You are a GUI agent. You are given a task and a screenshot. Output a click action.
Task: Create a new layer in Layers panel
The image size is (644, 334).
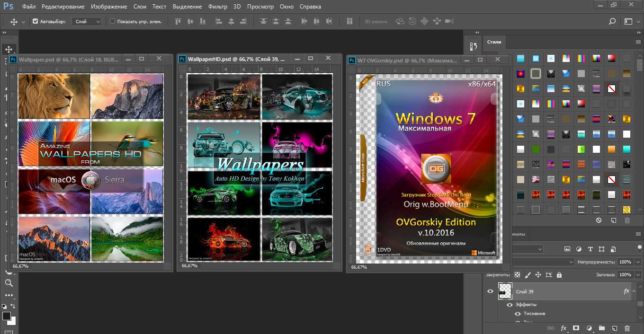(x=614, y=328)
